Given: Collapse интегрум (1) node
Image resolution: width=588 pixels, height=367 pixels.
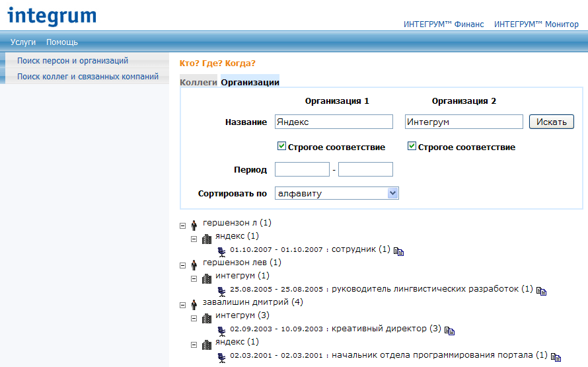Looking at the screenshot, I should pyautogui.click(x=194, y=279).
